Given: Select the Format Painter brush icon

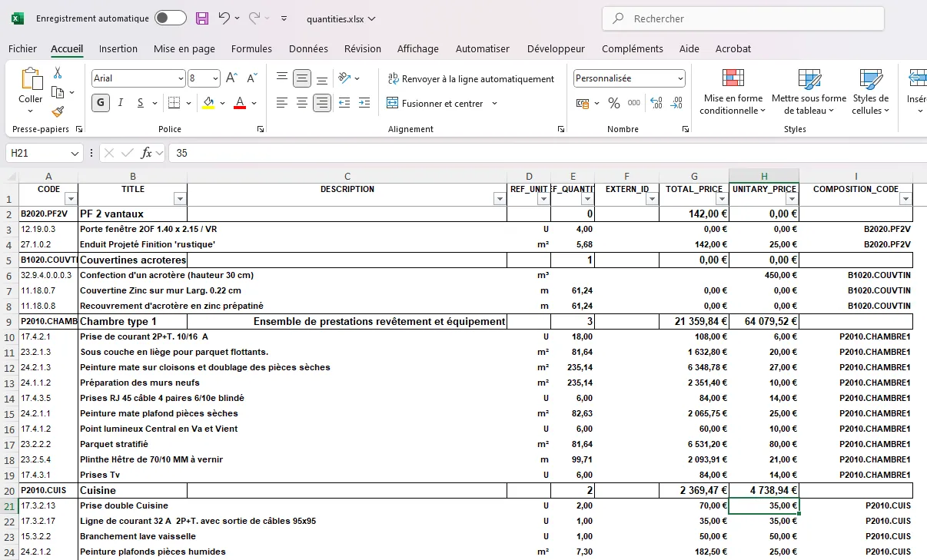Looking at the screenshot, I should 58,112.
